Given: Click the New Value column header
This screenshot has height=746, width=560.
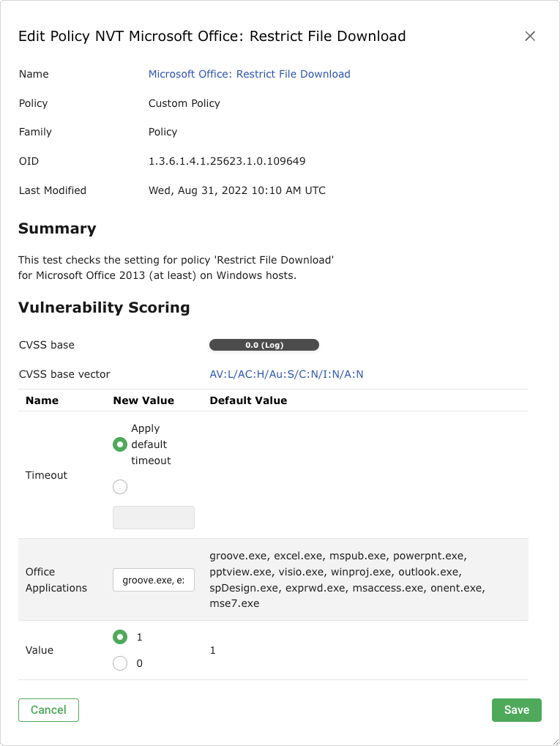Looking at the screenshot, I should tap(143, 400).
